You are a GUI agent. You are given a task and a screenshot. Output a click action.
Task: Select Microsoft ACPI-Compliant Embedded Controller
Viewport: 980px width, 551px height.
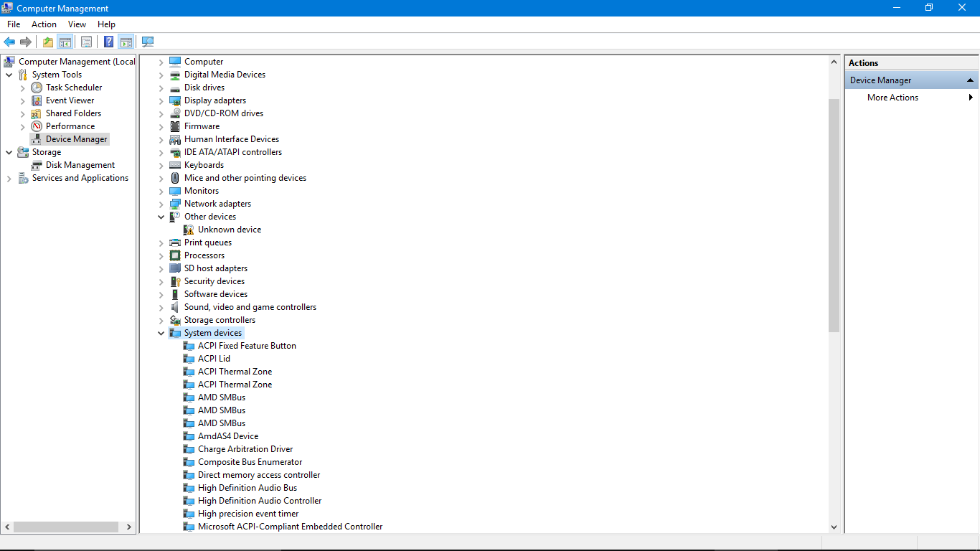290,527
